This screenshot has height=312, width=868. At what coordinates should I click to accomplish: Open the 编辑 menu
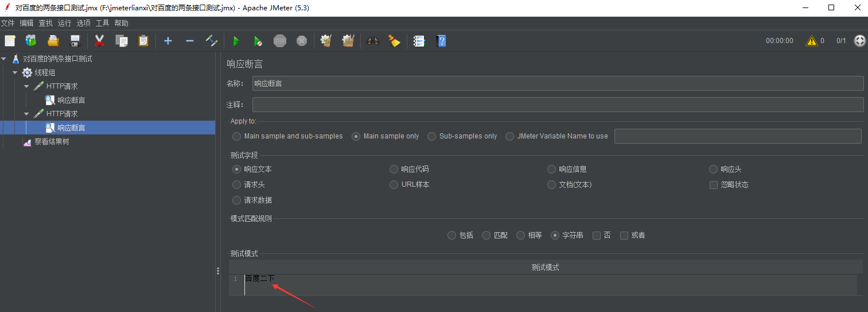(x=26, y=23)
